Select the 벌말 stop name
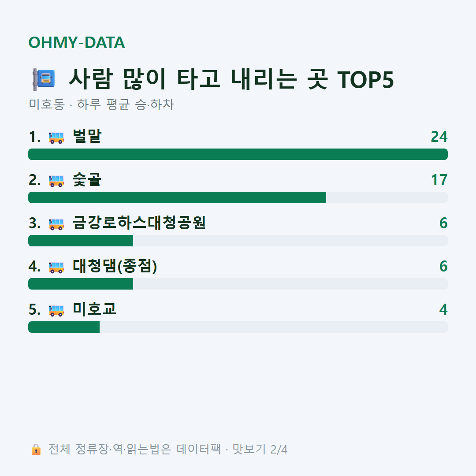This screenshot has width=476, height=476. [87, 136]
